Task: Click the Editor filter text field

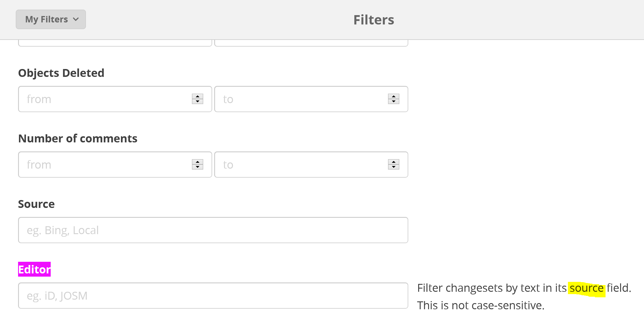Action: tap(213, 296)
